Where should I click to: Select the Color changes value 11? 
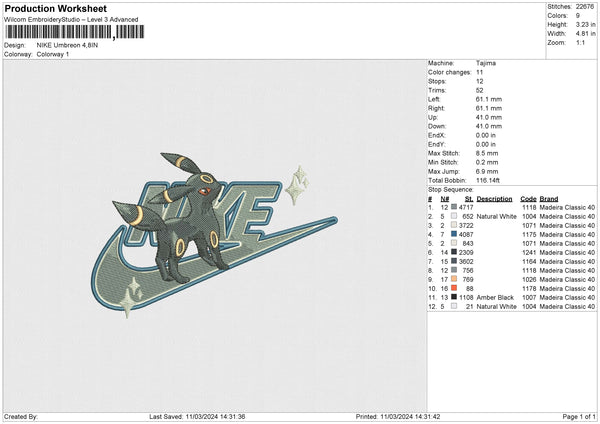[479, 72]
